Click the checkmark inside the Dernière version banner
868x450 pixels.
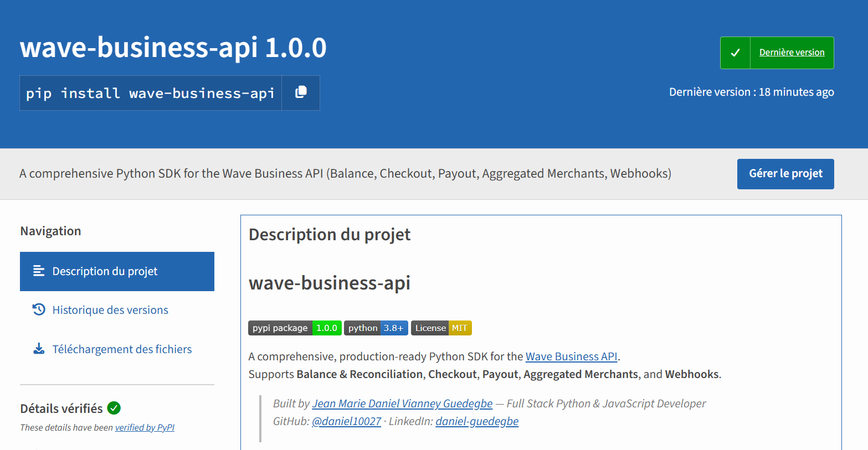pos(735,52)
